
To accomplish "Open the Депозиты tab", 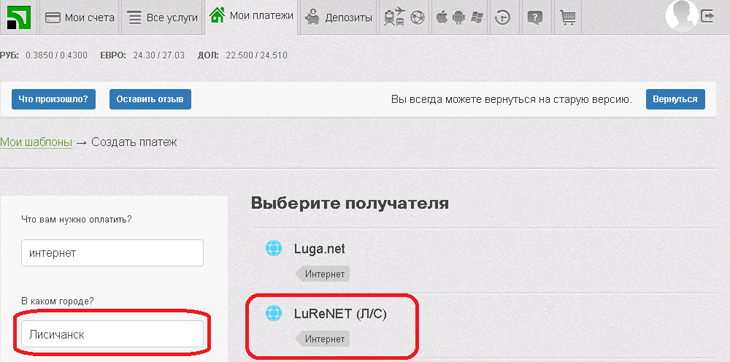I will (338, 18).
